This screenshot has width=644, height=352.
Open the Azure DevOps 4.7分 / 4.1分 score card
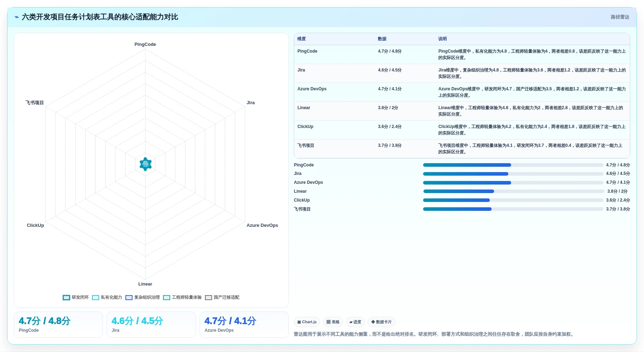click(244, 325)
